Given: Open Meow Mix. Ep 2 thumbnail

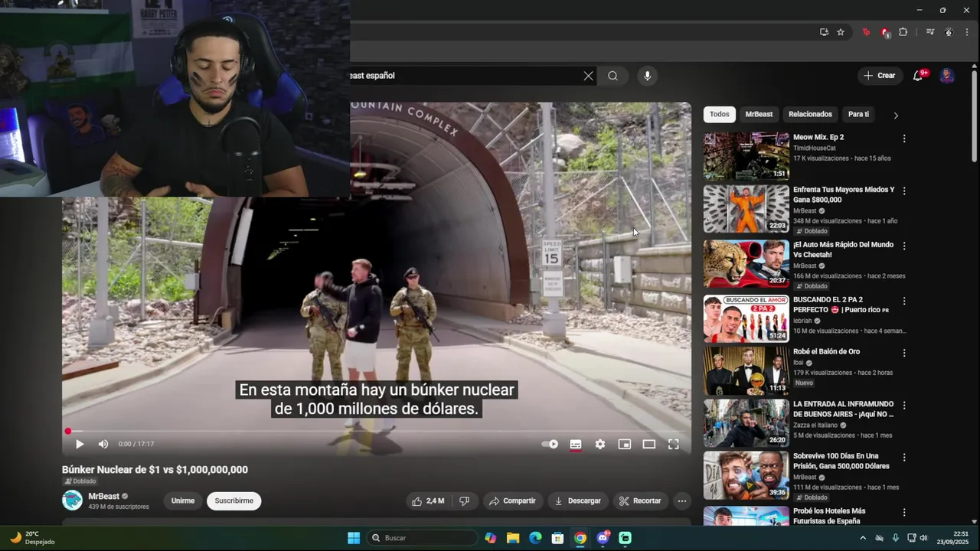Looking at the screenshot, I should click(746, 156).
